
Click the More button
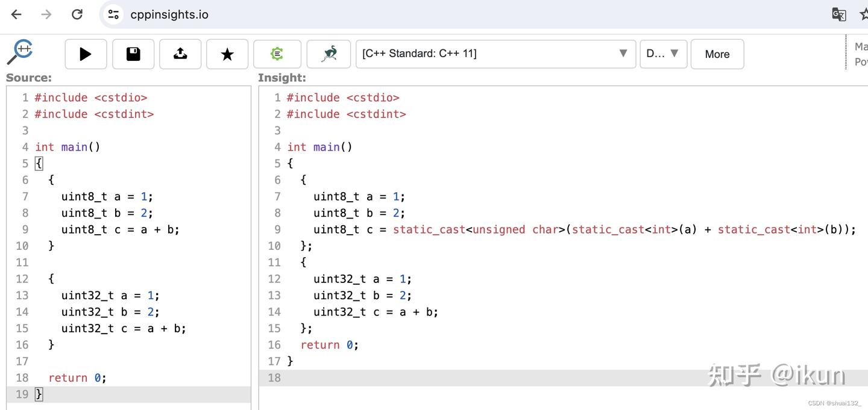[x=717, y=54]
